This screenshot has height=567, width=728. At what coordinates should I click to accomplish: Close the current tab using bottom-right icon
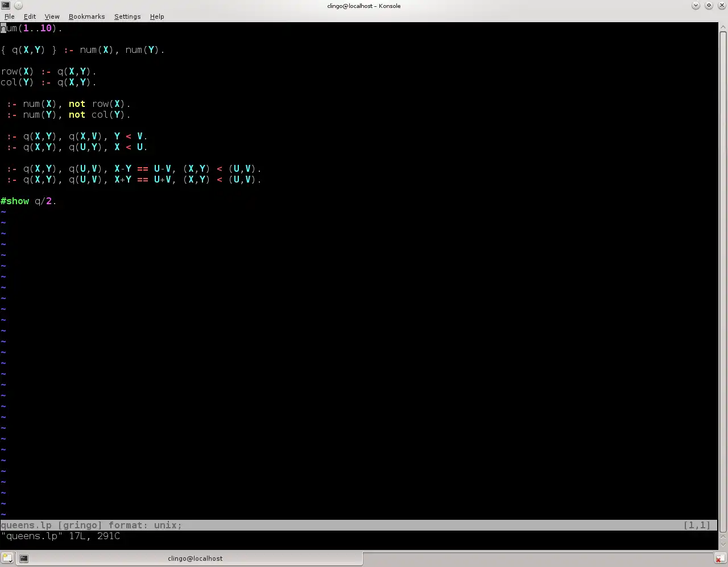(x=720, y=558)
